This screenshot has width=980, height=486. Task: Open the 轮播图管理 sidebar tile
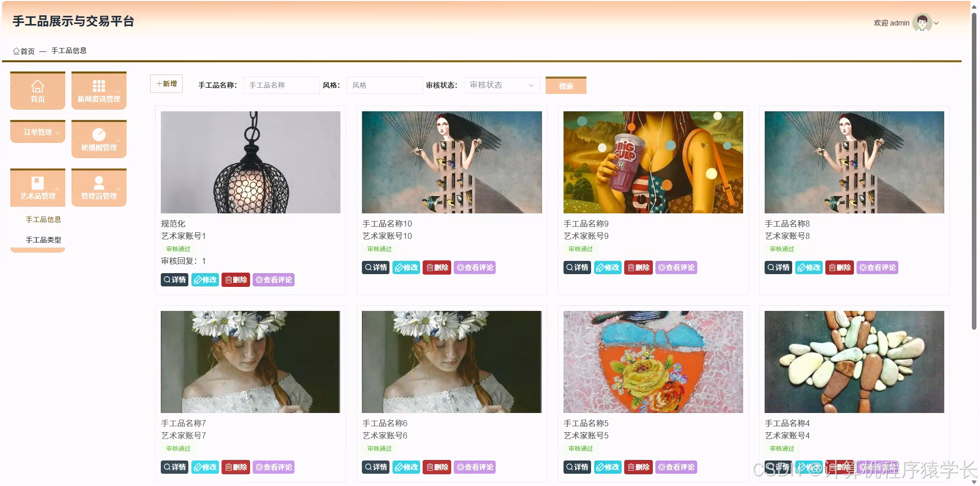pos(99,139)
